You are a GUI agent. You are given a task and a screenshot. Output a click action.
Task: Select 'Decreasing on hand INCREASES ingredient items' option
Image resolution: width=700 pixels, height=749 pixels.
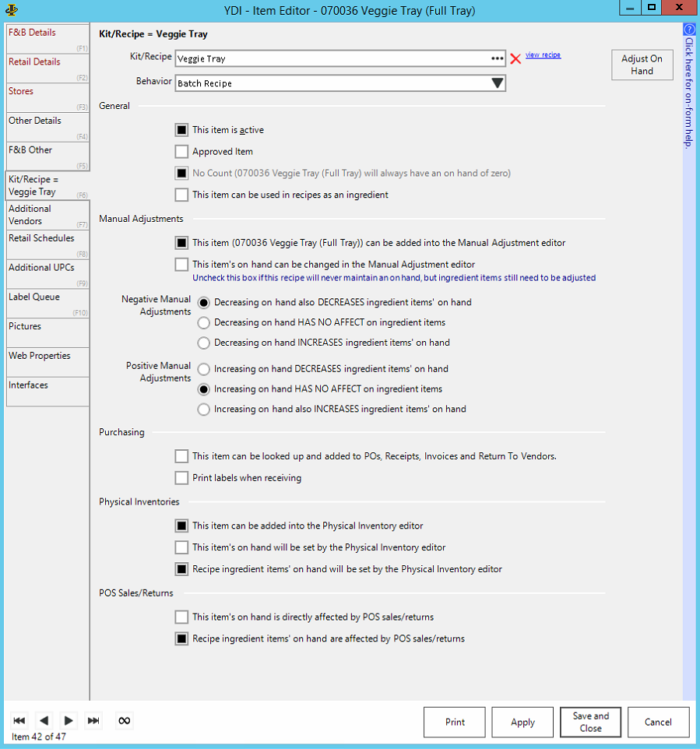coord(203,343)
